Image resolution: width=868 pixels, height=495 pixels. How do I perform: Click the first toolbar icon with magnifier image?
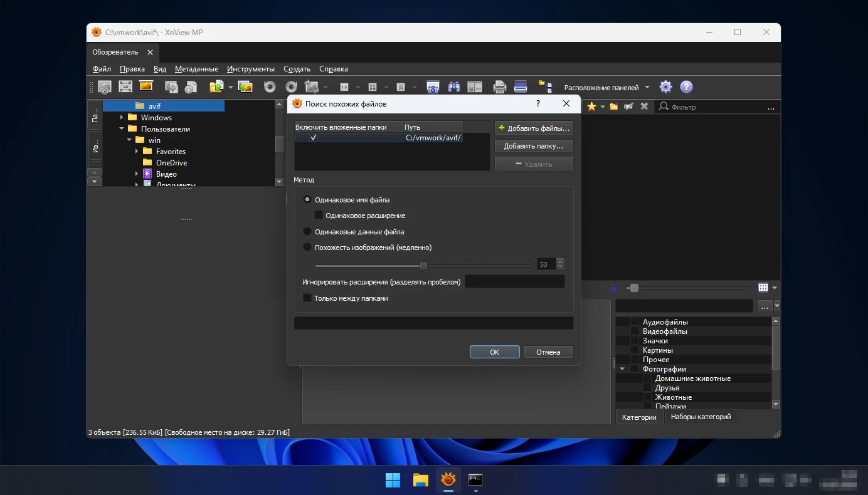[105, 87]
